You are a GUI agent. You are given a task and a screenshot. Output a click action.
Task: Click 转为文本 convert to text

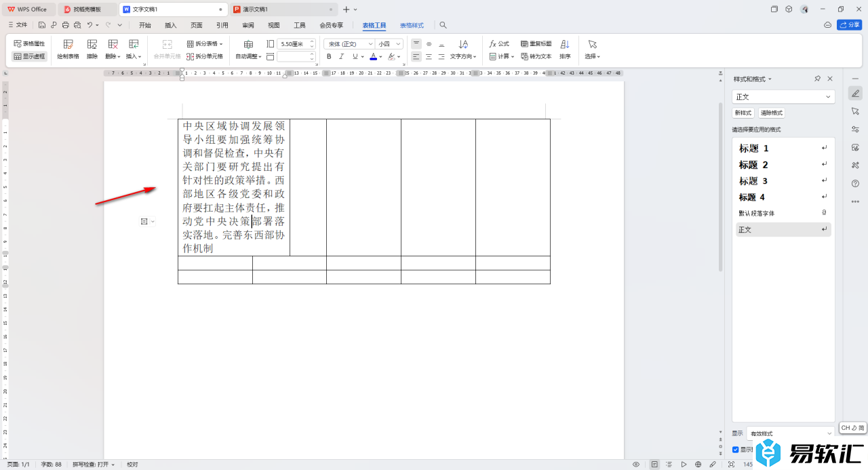pyautogui.click(x=536, y=57)
